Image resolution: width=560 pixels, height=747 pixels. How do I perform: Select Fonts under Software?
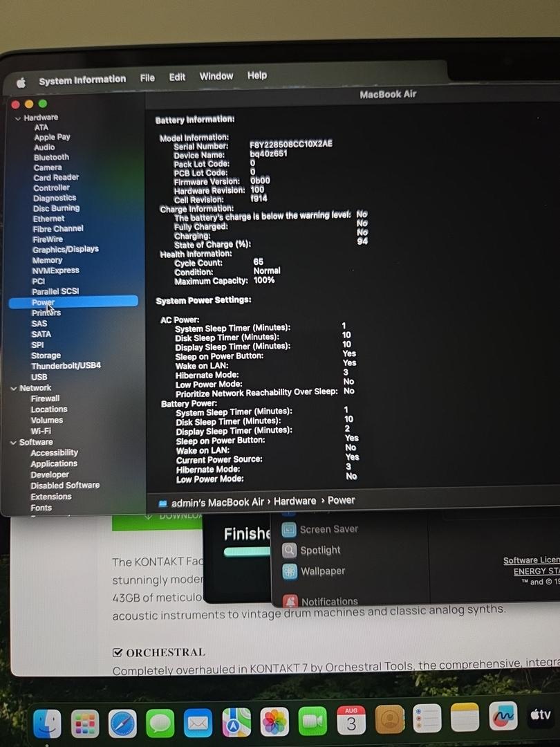(x=41, y=508)
